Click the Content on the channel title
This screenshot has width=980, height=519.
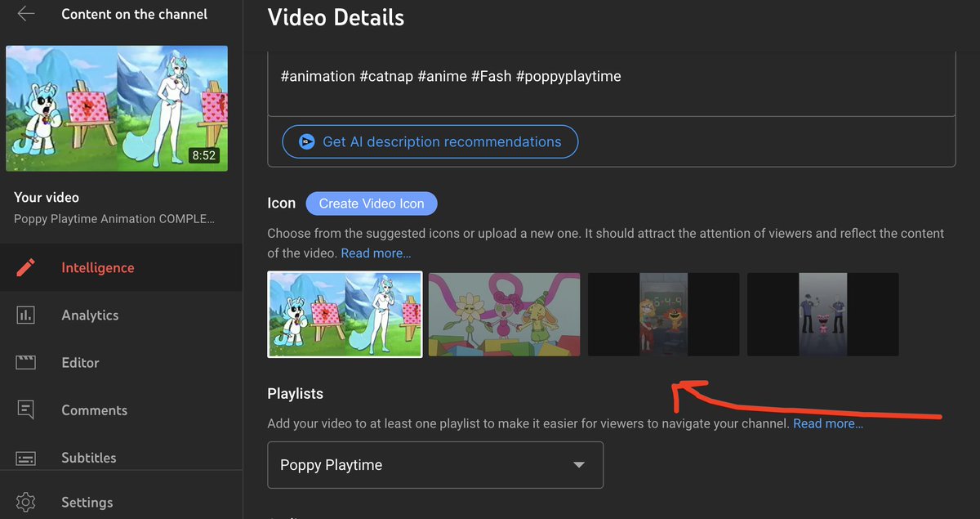(x=135, y=14)
